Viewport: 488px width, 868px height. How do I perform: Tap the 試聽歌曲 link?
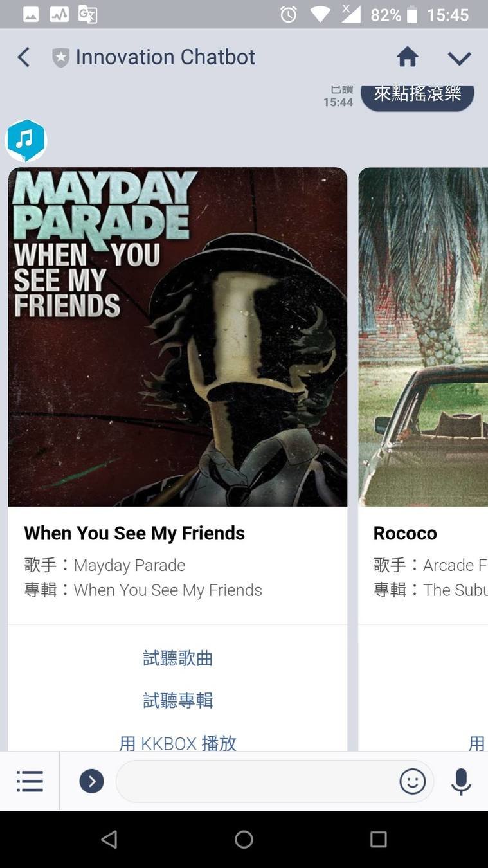tap(177, 658)
